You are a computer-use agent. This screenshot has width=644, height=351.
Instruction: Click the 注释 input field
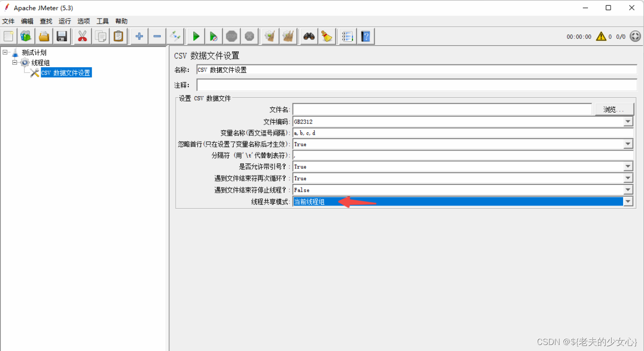pos(417,85)
